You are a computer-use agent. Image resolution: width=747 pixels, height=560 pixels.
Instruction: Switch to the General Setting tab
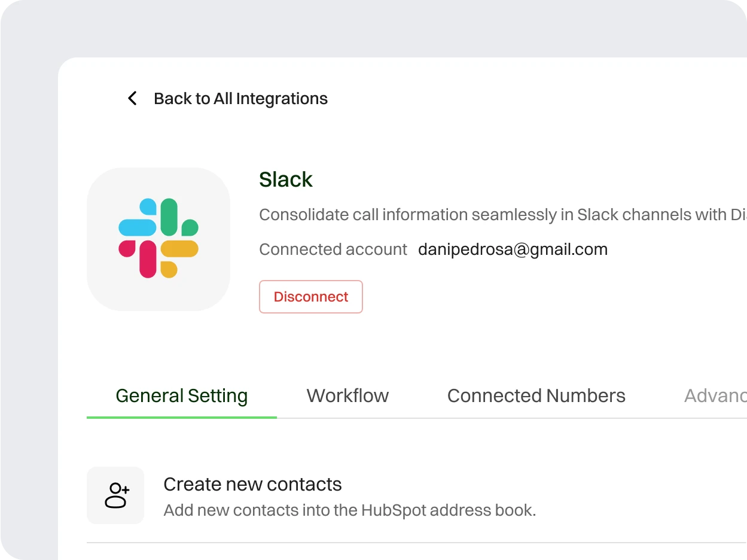pyautogui.click(x=181, y=395)
